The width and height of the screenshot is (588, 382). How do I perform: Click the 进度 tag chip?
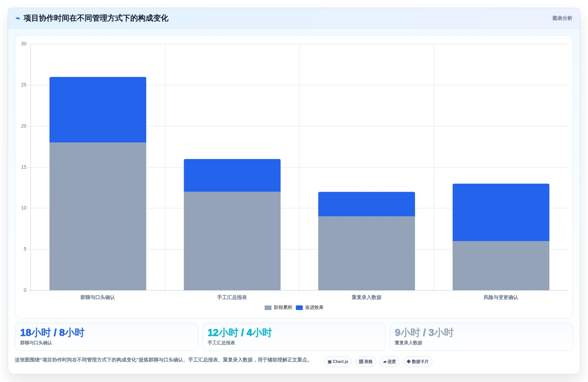coord(389,362)
